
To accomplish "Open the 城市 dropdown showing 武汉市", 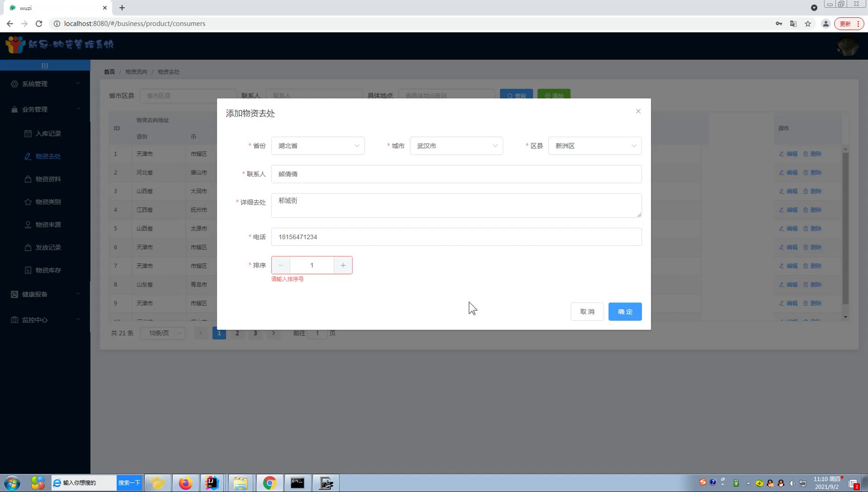I will pos(456,146).
